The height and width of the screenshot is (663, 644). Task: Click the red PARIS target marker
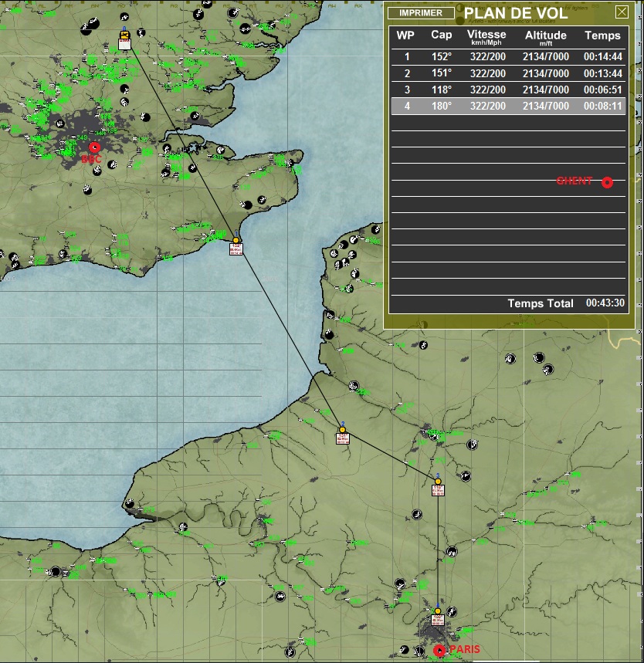(x=439, y=651)
